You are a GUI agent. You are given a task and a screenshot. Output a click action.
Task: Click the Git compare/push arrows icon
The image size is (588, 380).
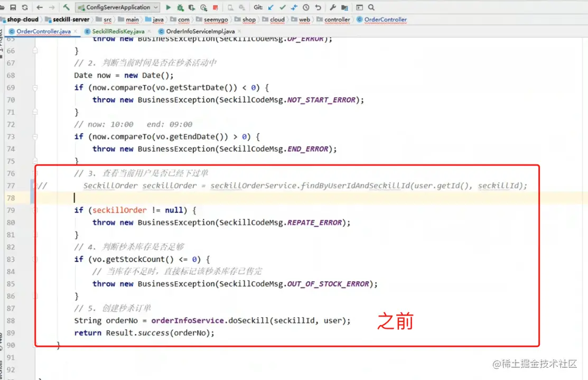294,7
